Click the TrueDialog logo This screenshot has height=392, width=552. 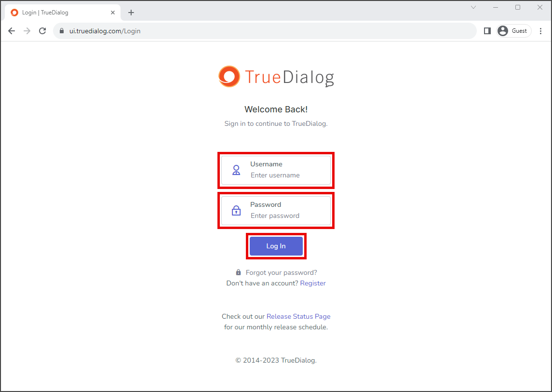click(276, 77)
